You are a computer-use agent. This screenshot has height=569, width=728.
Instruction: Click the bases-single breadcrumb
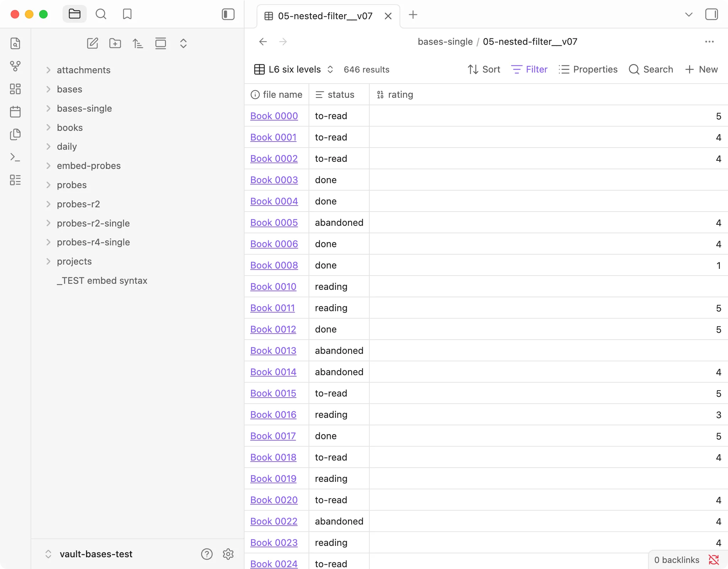coord(445,42)
